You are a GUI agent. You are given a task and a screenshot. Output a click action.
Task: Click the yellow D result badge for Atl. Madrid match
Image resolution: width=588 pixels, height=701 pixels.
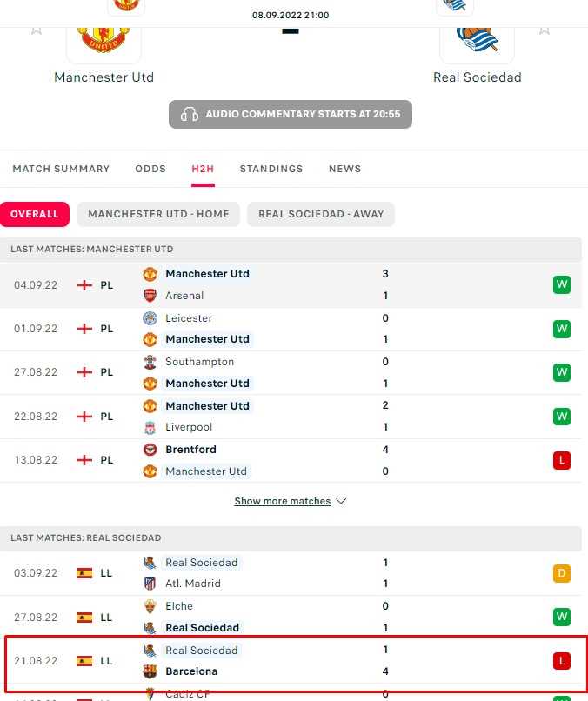click(x=561, y=573)
